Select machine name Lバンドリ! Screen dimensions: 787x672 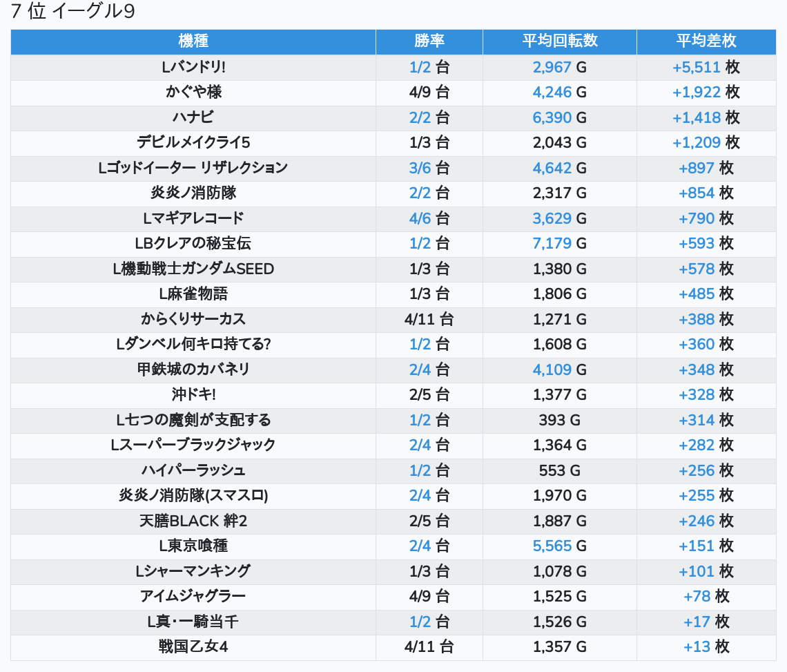[x=193, y=67]
